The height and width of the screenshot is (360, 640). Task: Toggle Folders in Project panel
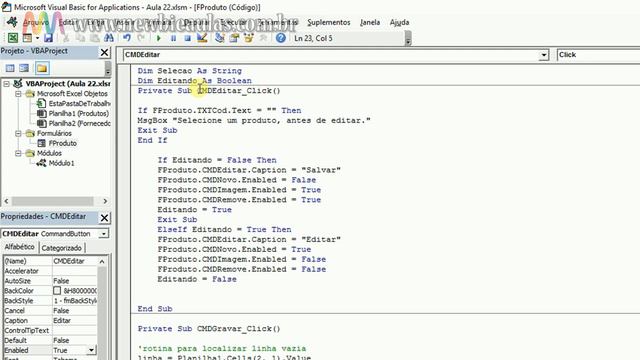[x=42, y=68]
